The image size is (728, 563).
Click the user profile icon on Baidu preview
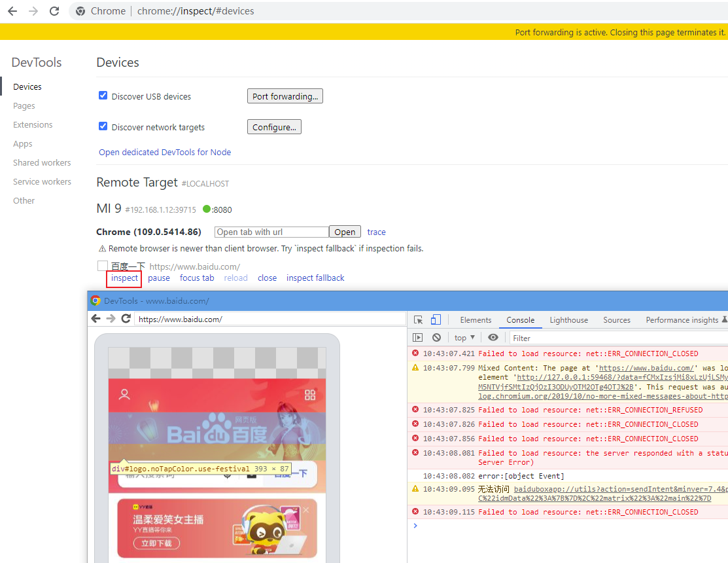point(124,394)
